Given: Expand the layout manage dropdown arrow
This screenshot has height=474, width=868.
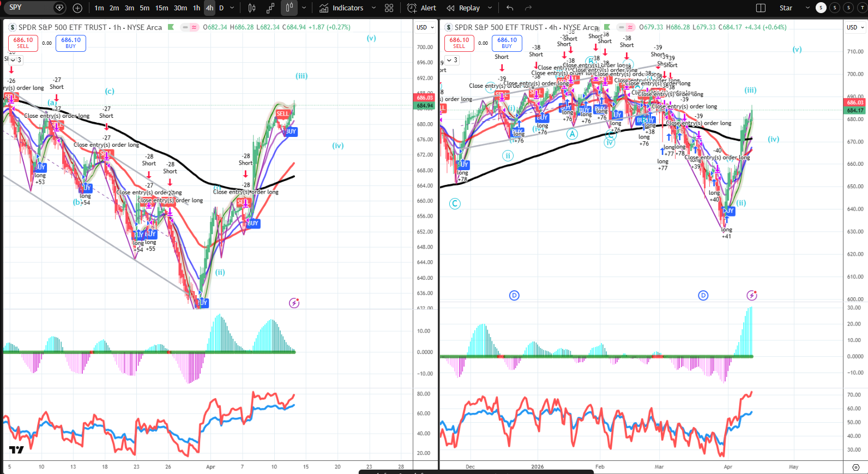Looking at the screenshot, I should pyautogui.click(x=807, y=8).
